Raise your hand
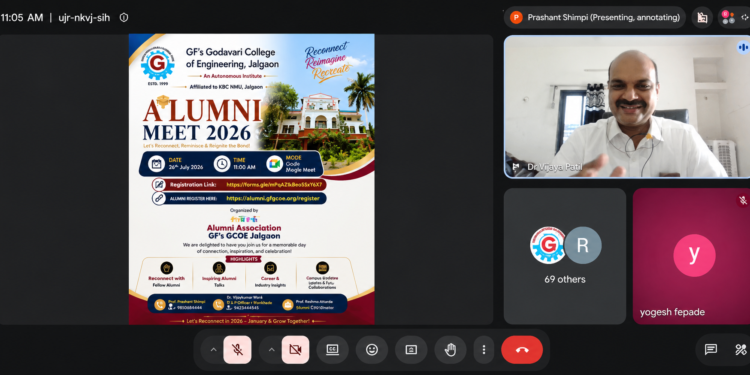 point(450,350)
